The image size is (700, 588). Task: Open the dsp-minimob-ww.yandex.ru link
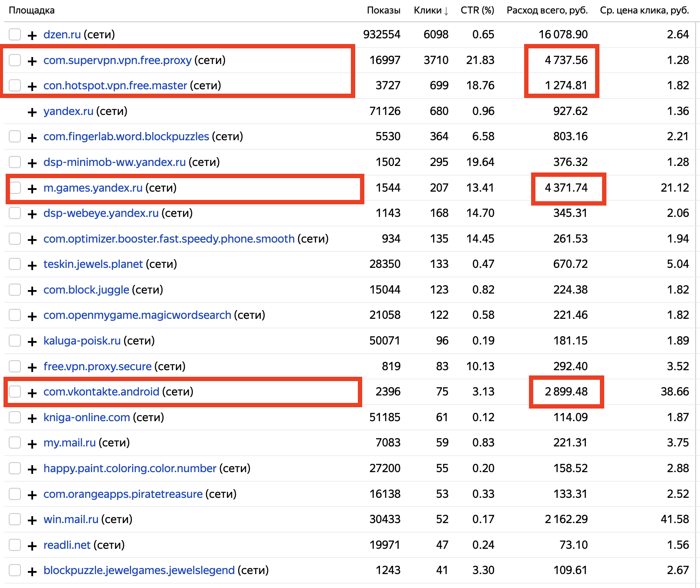pyautogui.click(x=114, y=162)
